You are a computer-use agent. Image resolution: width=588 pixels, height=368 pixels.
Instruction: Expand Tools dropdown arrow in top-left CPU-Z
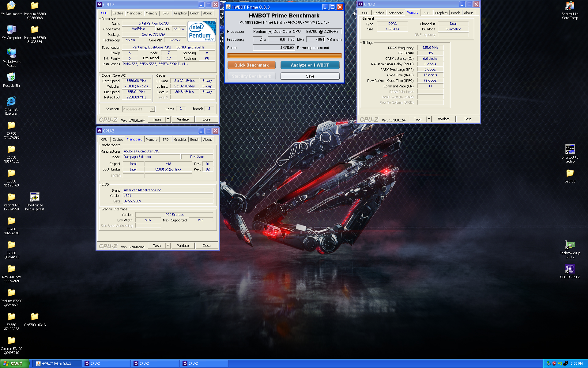click(168, 119)
